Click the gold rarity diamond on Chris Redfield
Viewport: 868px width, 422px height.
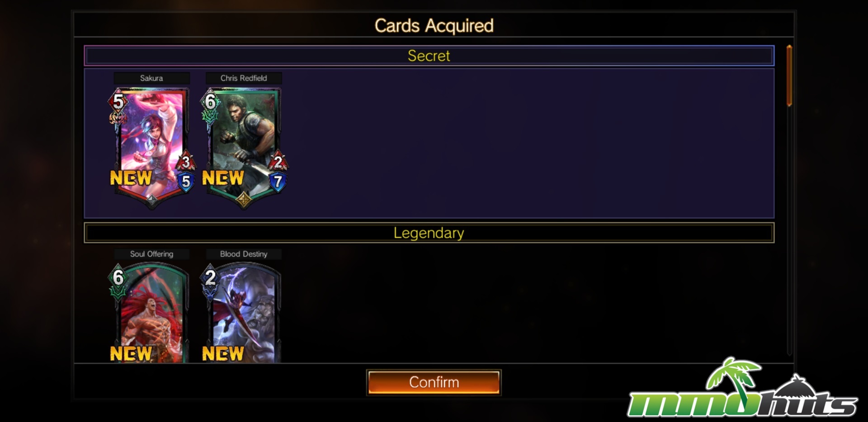click(x=244, y=199)
